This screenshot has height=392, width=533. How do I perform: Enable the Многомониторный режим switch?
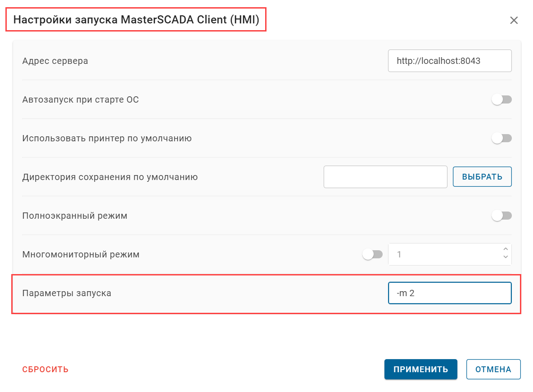point(372,254)
